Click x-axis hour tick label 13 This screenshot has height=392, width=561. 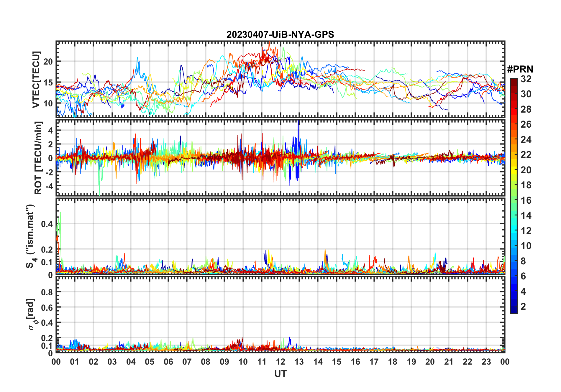coord(299,362)
